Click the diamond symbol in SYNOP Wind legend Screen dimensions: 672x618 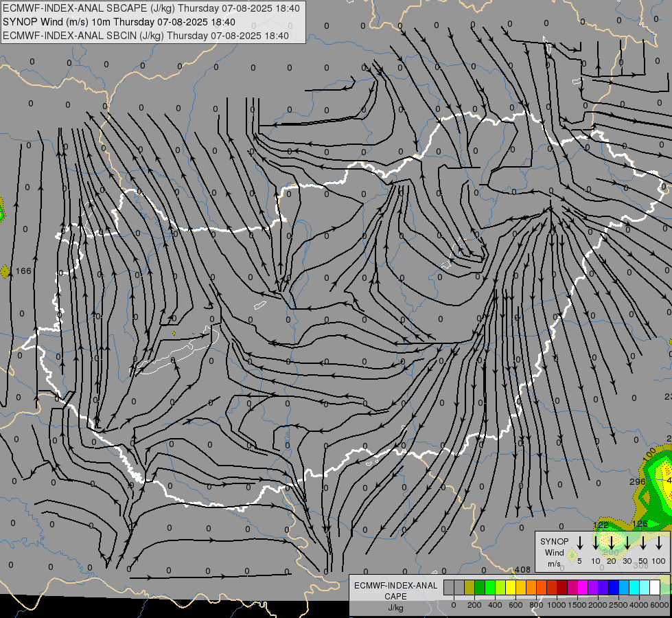pos(572,556)
